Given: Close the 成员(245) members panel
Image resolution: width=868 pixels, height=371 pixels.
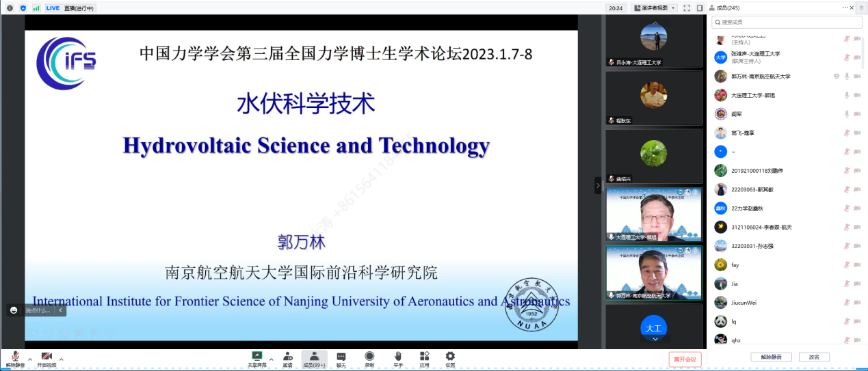Looking at the screenshot, I should (x=852, y=8).
